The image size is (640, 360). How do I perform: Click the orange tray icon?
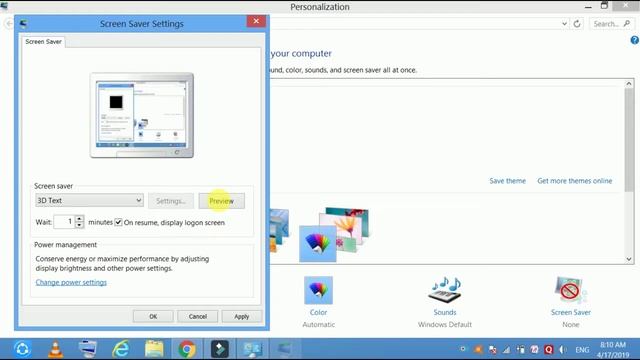coord(478,350)
